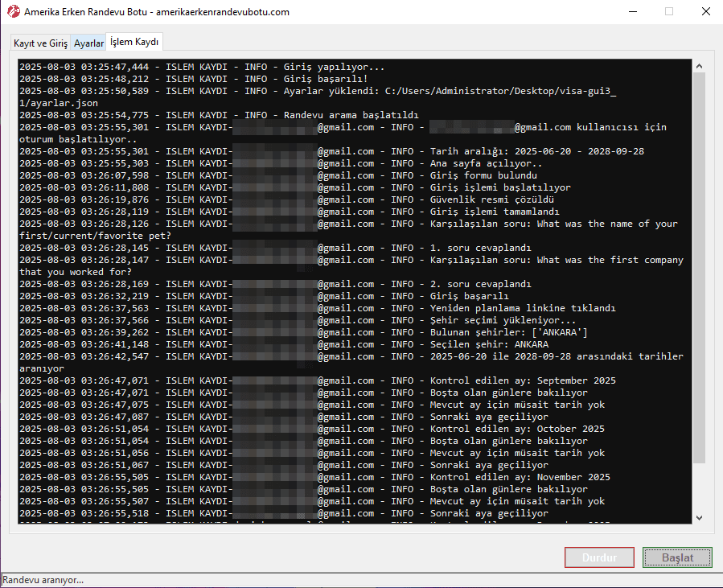Click the "Randevu aranıyor..." status bar text

43,580
